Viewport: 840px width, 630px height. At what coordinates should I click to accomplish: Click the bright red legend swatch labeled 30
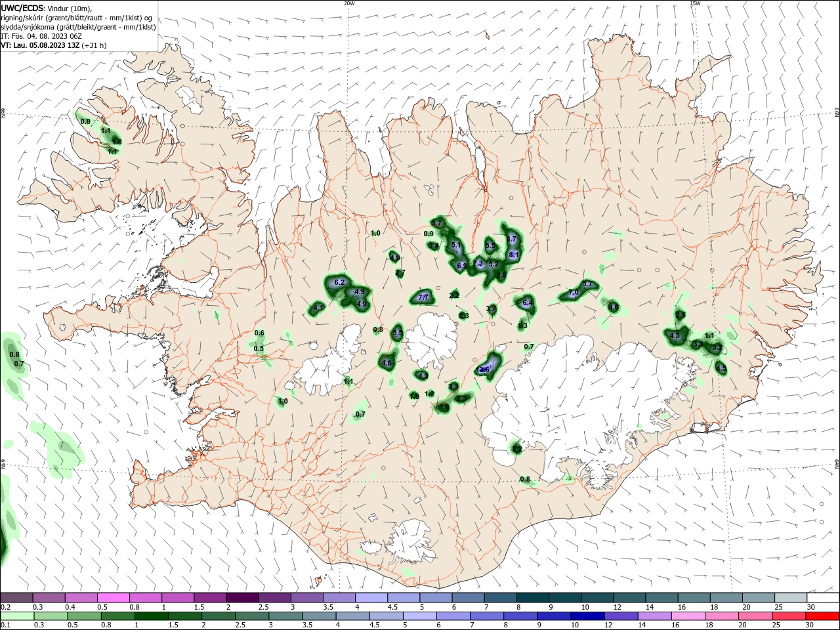click(824, 616)
